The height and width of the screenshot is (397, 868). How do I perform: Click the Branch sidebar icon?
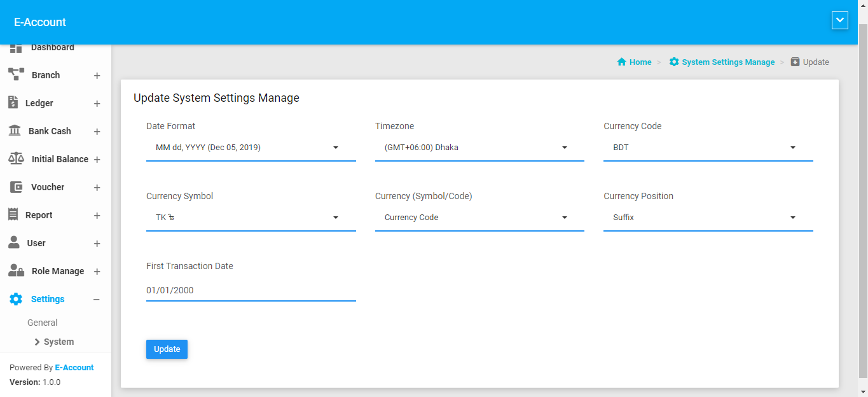point(16,74)
